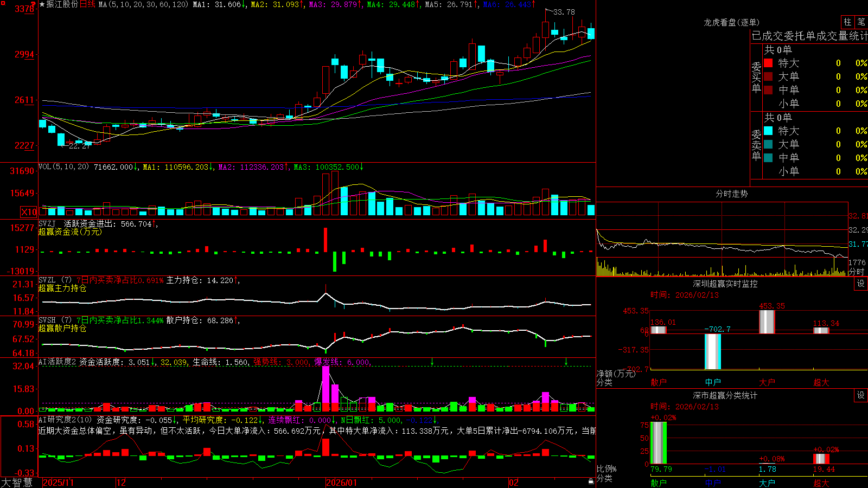The width and height of the screenshot is (868, 488).
Task: Click the teal 中单 sell order swatch
Action: pyautogui.click(x=768, y=158)
